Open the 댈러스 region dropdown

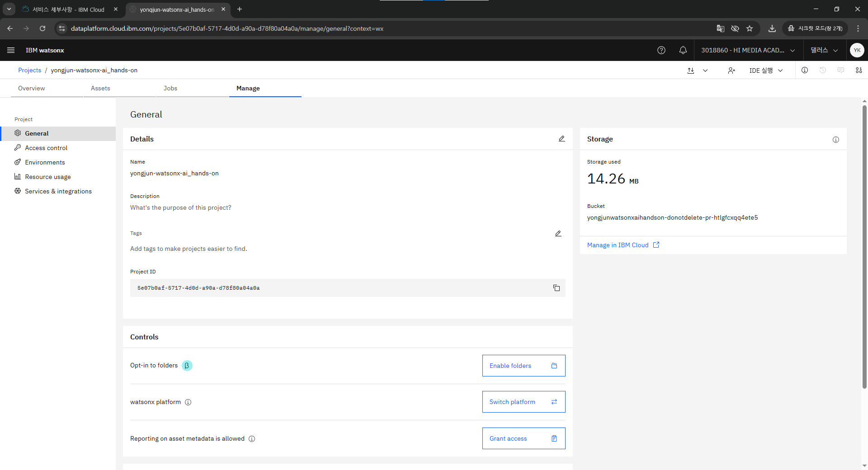click(824, 50)
